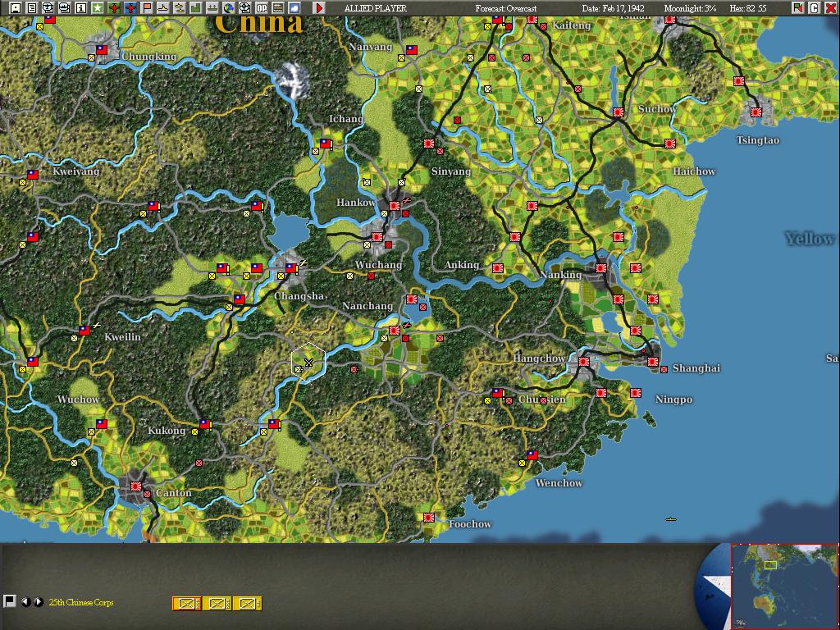Click the red X exit button
840x630 pixels.
pyautogui.click(x=830, y=7)
